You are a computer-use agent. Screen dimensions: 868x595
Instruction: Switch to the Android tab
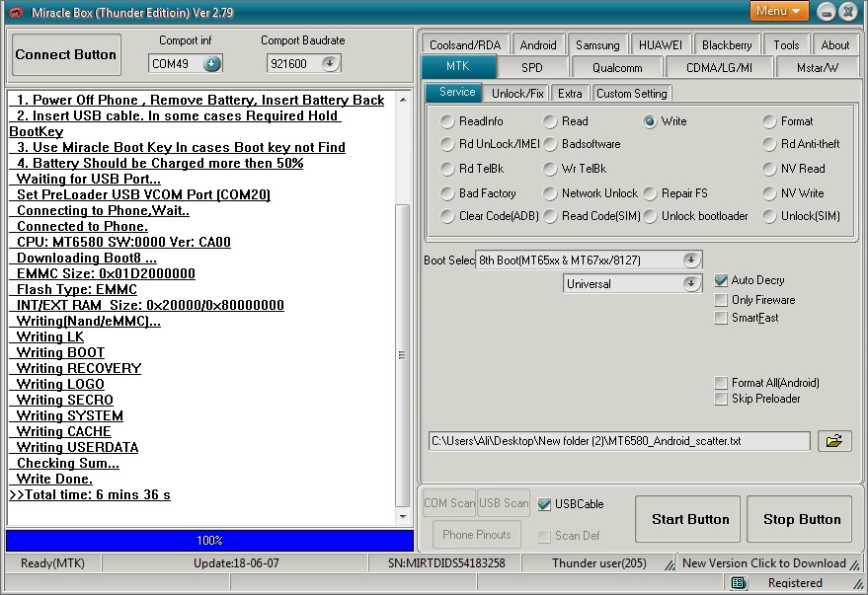pos(538,44)
